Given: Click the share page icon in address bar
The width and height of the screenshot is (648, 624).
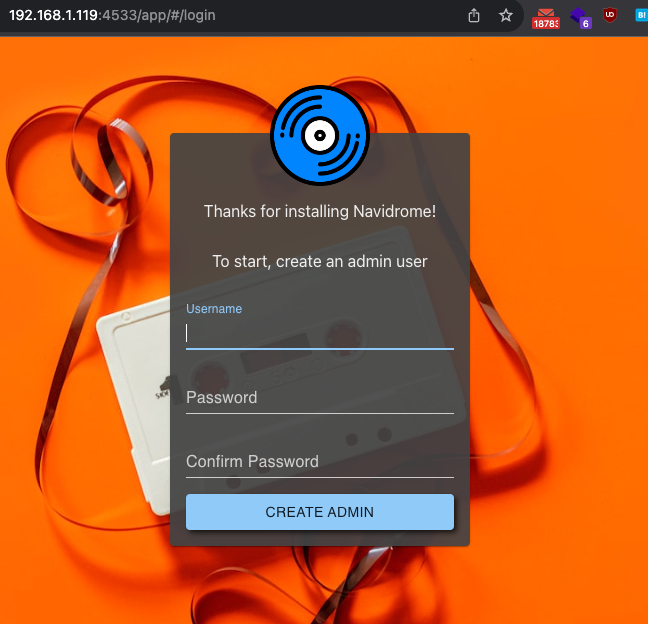Looking at the screenshot, I should coord(474,16).
